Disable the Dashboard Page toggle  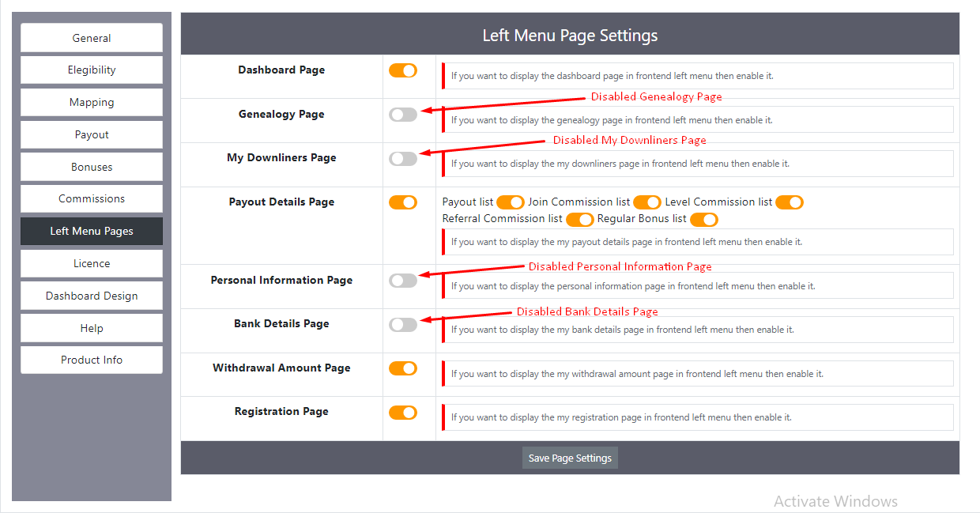(x=402, y=70)
